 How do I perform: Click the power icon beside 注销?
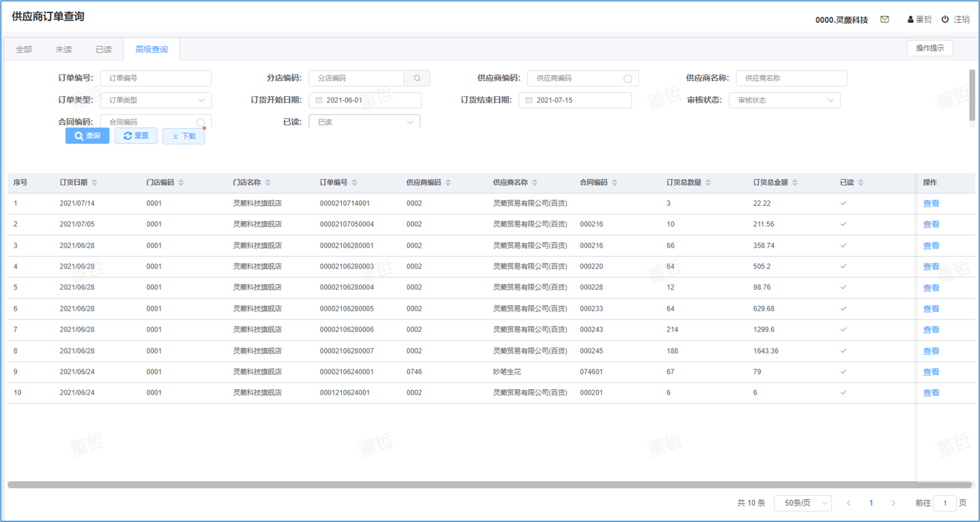945,19
